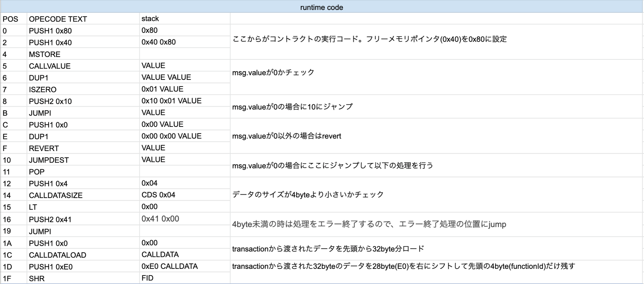
Task: Select the '4byte未満の時は処理をエラー終了' comment cell
Action: pyautogui.click(x=436, y=224)
